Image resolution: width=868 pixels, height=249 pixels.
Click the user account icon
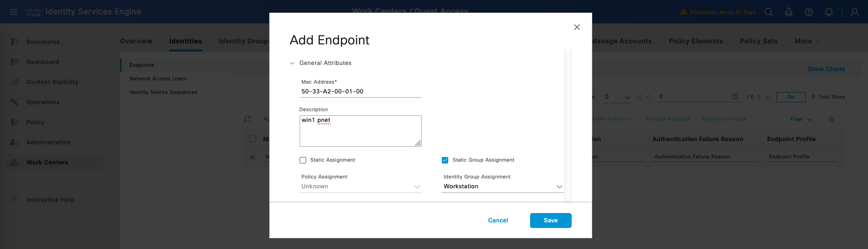(x=854, y=12)
